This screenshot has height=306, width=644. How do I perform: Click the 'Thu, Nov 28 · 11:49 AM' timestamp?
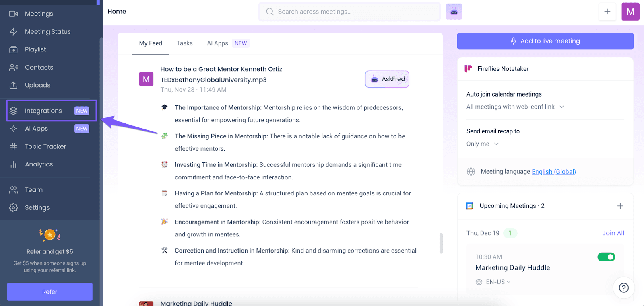coord(193,90)
